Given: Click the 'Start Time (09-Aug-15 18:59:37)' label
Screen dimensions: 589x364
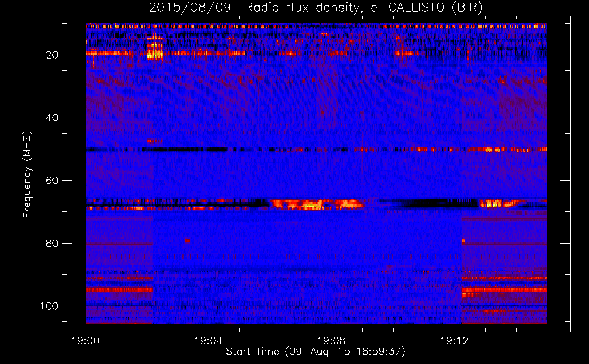Looking at the screenshot, I should click(x=316, y=352).
